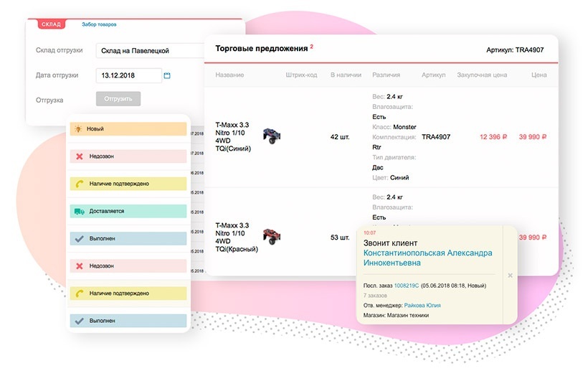Open the calendar picker beside shipping date
Screen dimensions: 588x381
click(167, 75)
